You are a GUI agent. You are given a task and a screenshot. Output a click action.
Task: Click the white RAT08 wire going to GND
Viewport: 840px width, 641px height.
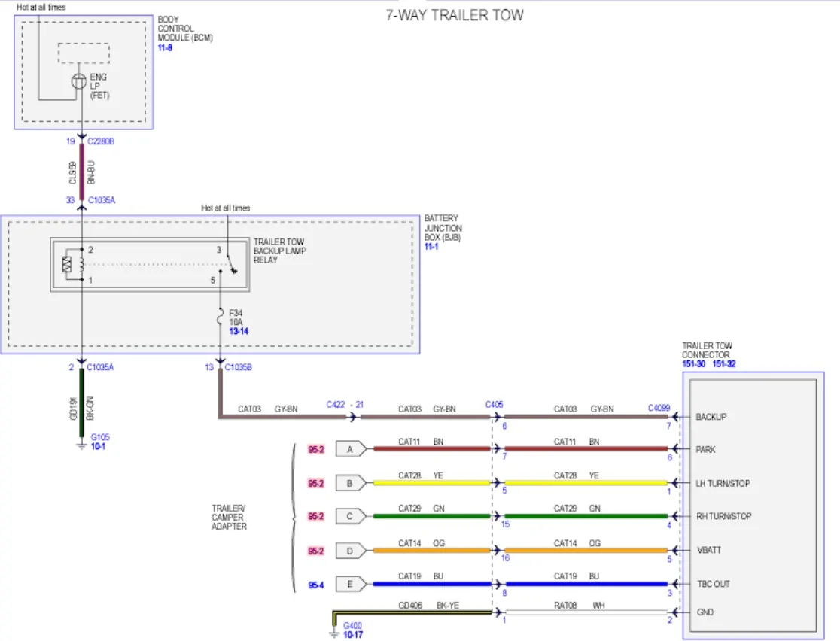pyautogui.click(x=586, y=612)
